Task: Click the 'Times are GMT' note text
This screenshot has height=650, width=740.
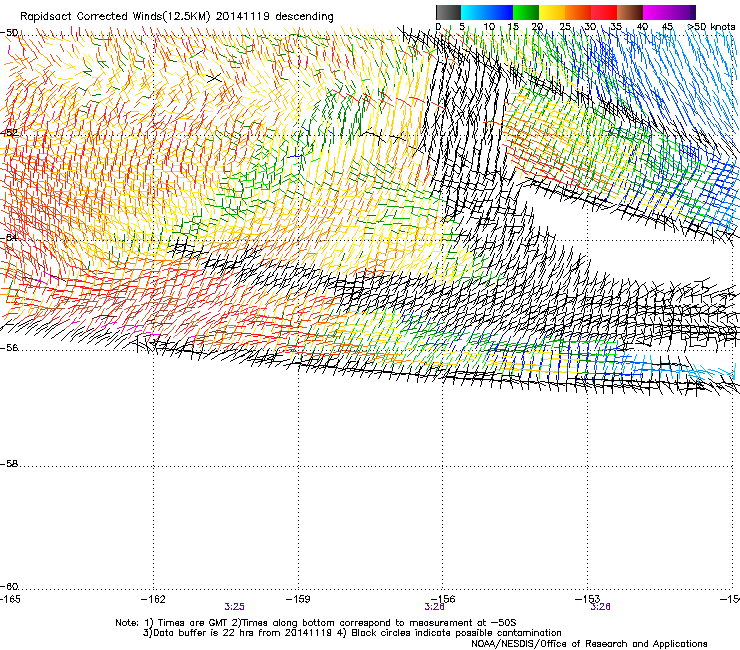Action: (192, 623)
